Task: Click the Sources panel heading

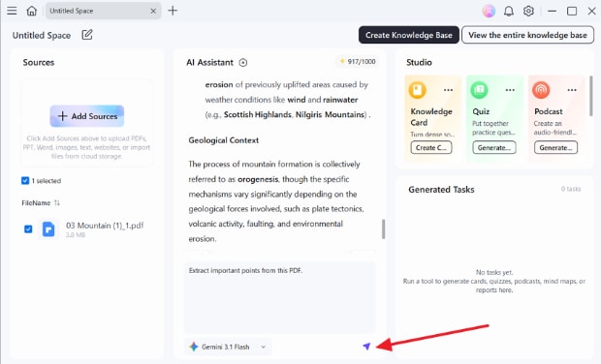Action: click(x=39, y=62)
